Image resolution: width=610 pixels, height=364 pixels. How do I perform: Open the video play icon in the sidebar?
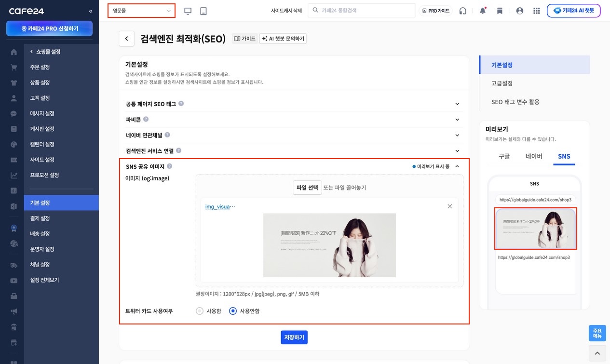[x=14, y=281]
